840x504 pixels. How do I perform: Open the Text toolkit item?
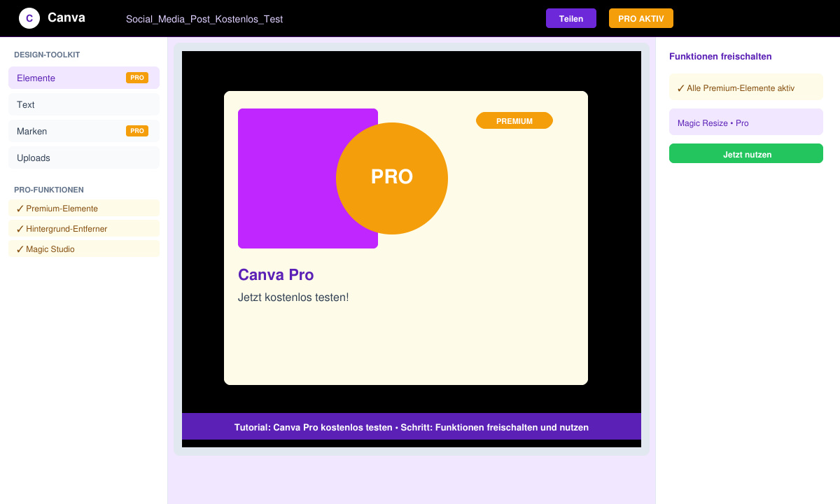point(84,104)
